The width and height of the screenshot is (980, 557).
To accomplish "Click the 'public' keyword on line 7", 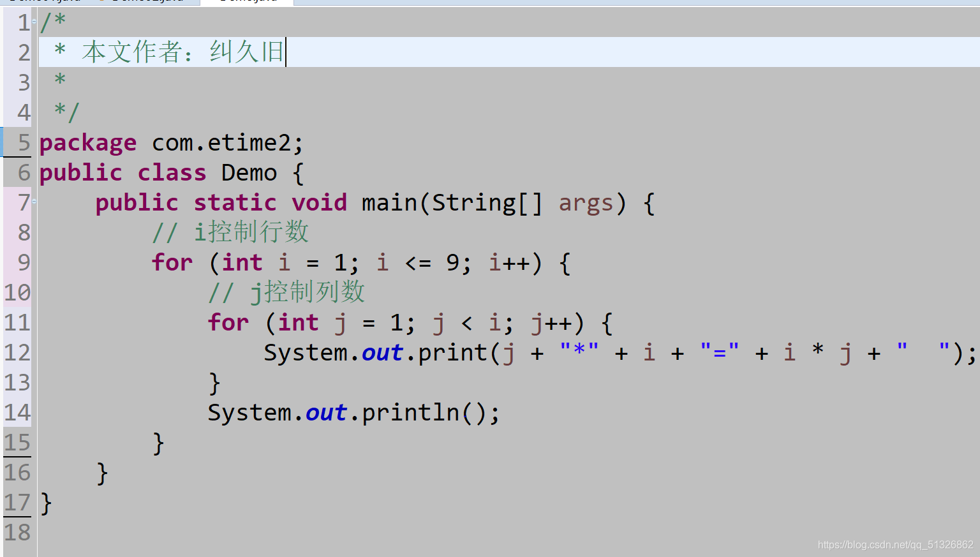I will tap(137, 204).
